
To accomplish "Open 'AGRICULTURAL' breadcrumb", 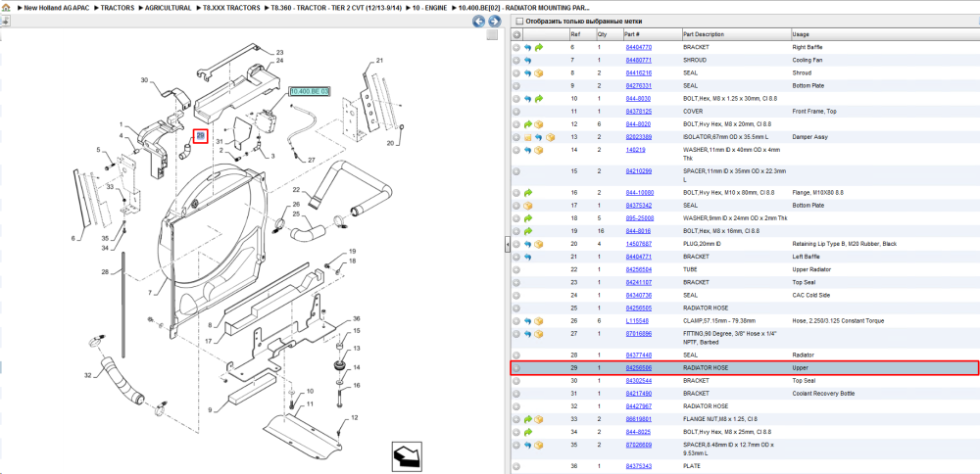I will pyautogui.click(x=169, y=9).
